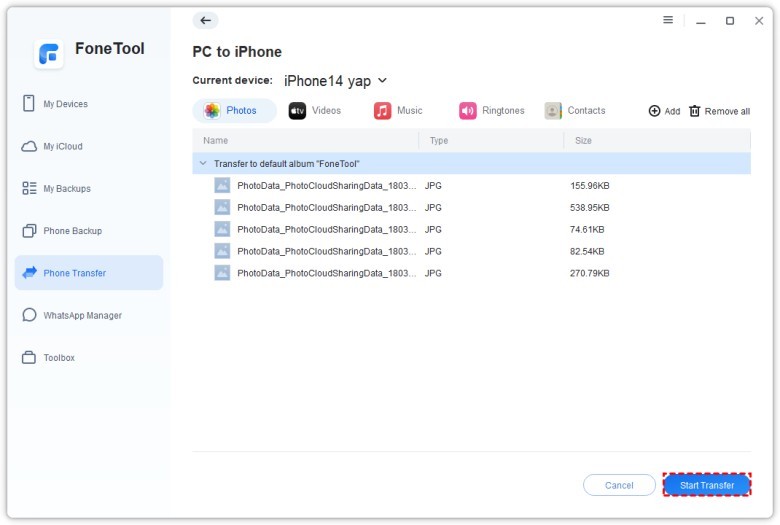Go to My iCloud section
This screenshot has width=780, height=525.
(62, 146)
